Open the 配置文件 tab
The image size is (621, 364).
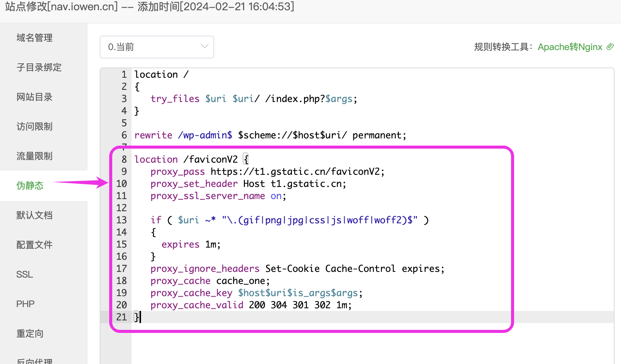tap(34, 245)
